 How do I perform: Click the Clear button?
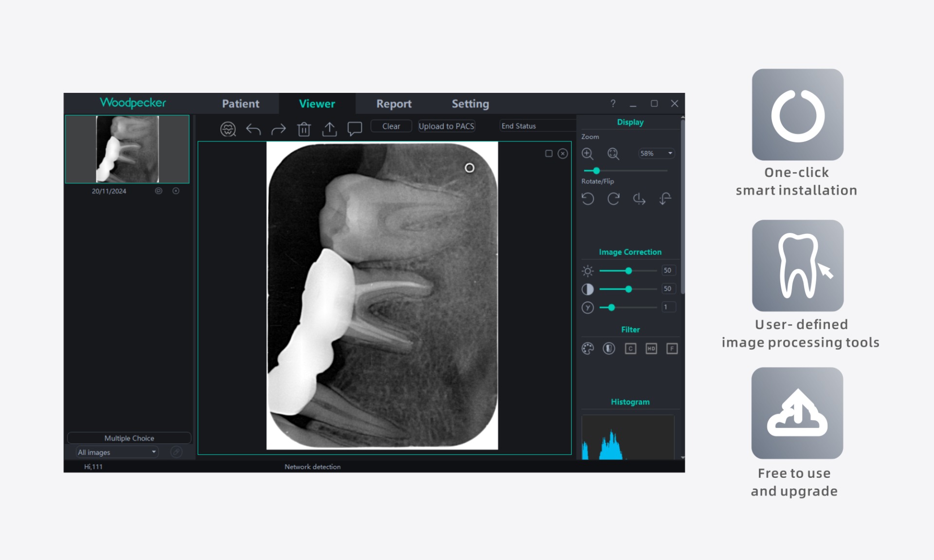(391, 126)
